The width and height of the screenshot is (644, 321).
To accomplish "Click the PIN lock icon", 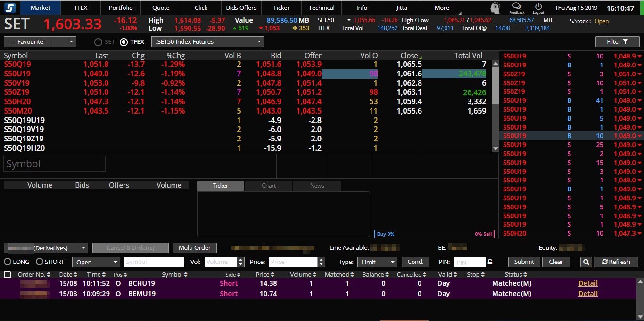I will (x=490, y=262).
